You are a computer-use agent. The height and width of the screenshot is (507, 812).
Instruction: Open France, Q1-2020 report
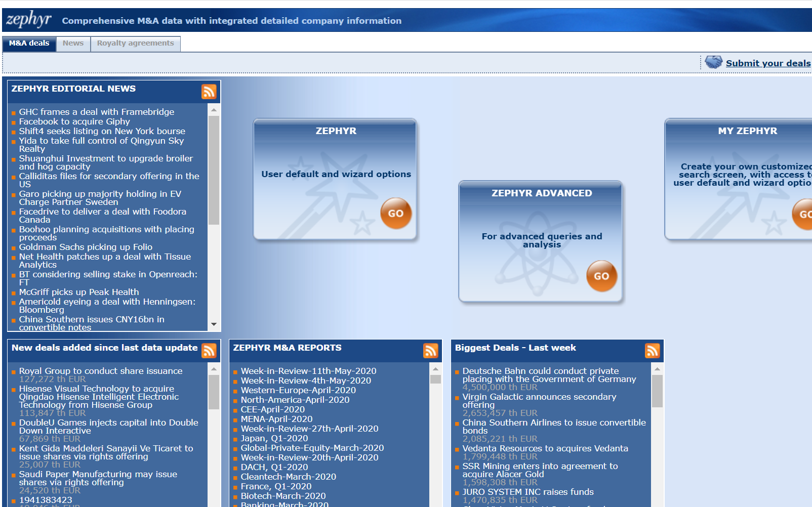(x=276, y=486)
